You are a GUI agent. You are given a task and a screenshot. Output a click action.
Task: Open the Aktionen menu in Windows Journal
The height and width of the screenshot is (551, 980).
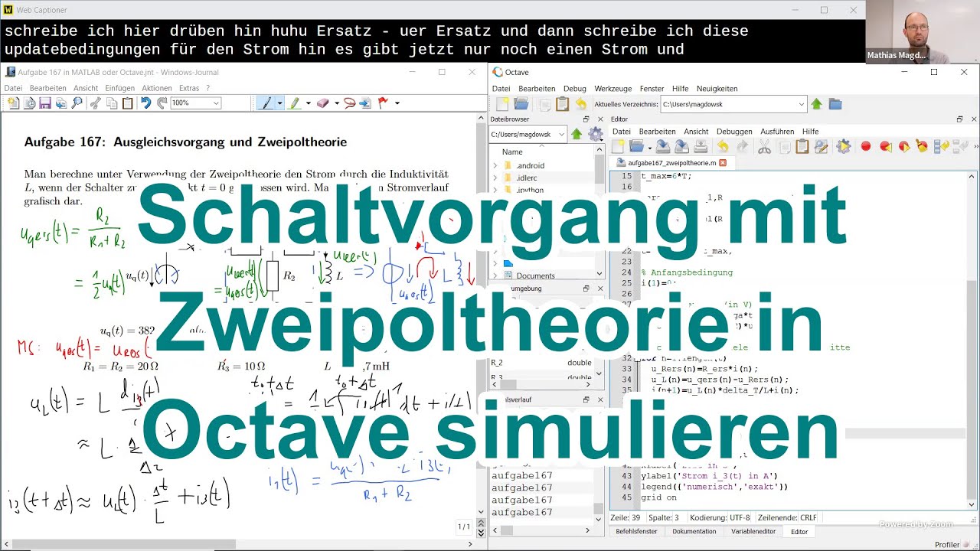[x=157, y=88]
